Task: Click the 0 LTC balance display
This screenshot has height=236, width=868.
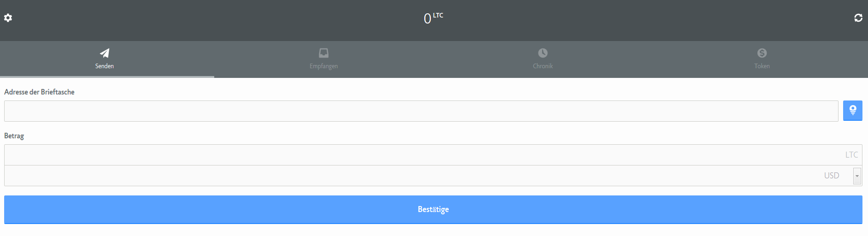Action: [433, 18]
